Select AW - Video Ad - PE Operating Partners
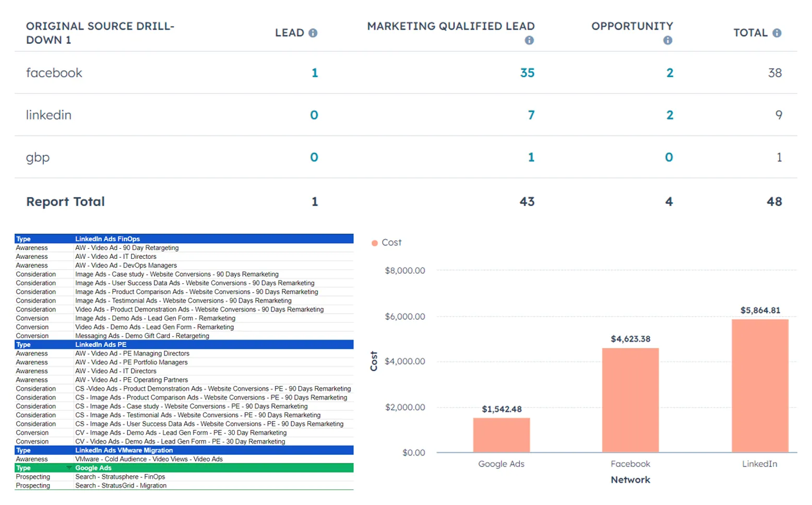 (x=184, y=380)
